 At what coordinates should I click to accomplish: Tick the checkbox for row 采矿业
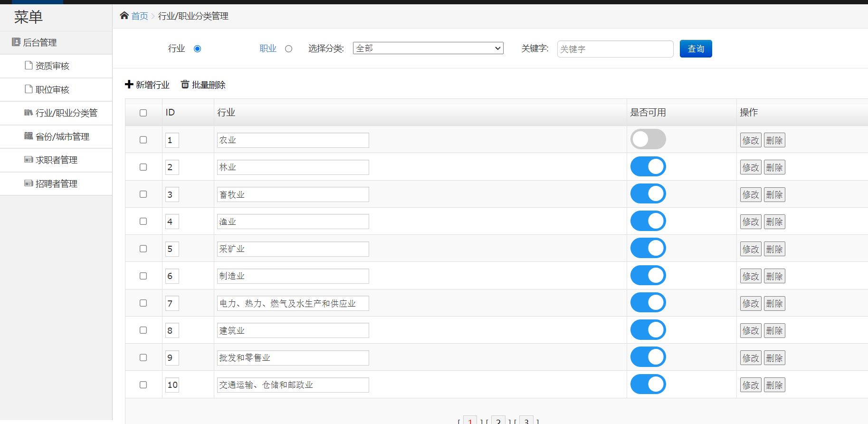pos(143,249)
